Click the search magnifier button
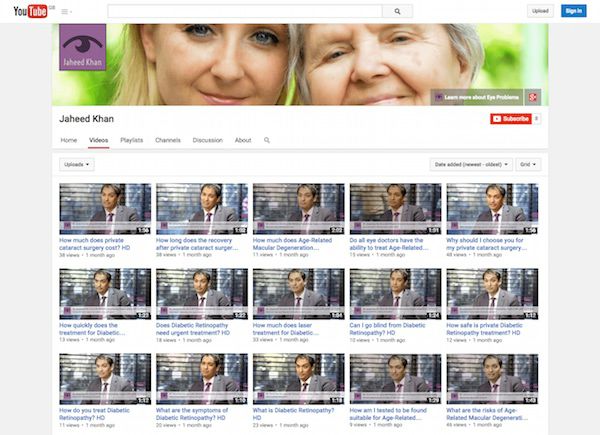 point(397,11)
